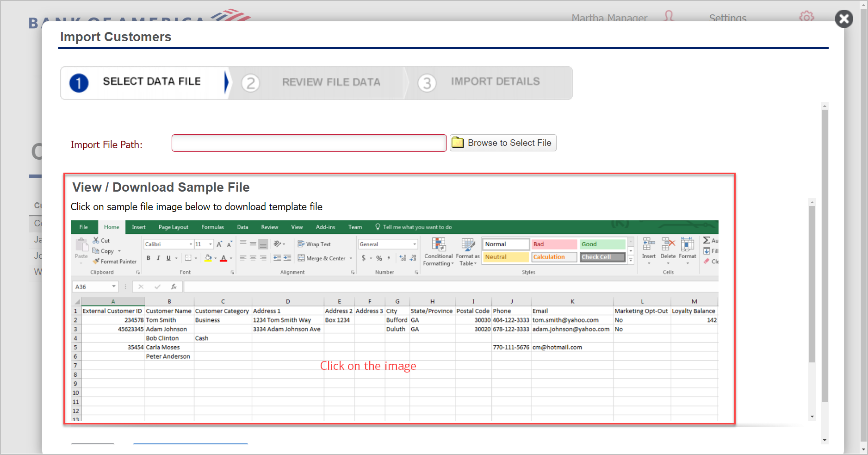The image size is (868, 455).
Task: Open Calibri font dropdown in sample ribbon
Action: (x=191, y=244)
